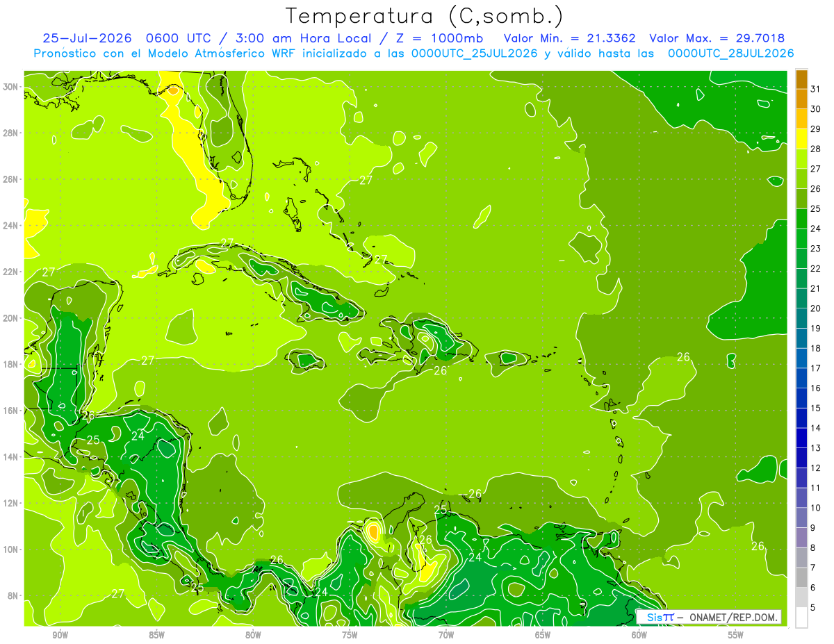Click latitude axis label "24N"

(x=10, y=226)
